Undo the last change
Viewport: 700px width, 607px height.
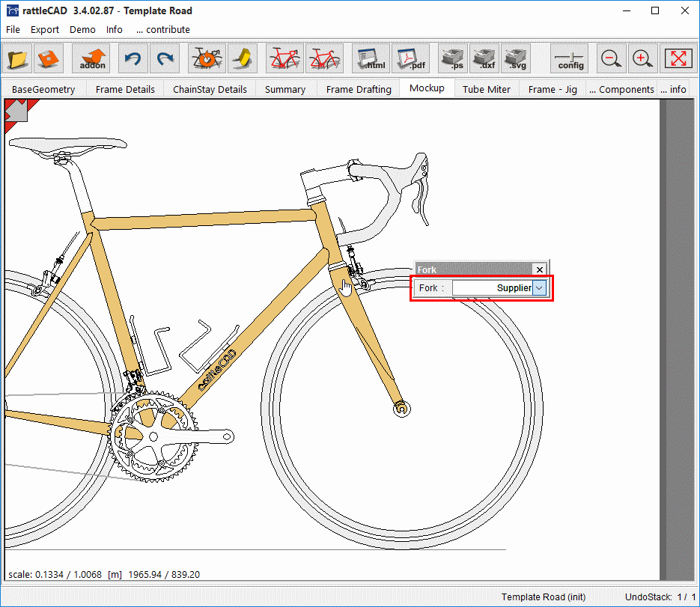133,58
